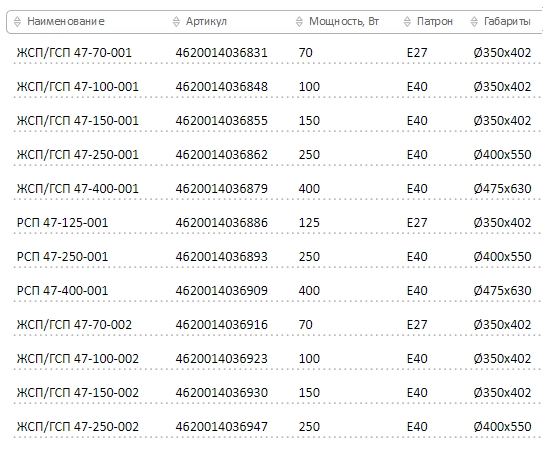Select row ЖСП/ГСП 47-250-001
The height and width of the screenshot is (449, 543).
pos(277,154)
